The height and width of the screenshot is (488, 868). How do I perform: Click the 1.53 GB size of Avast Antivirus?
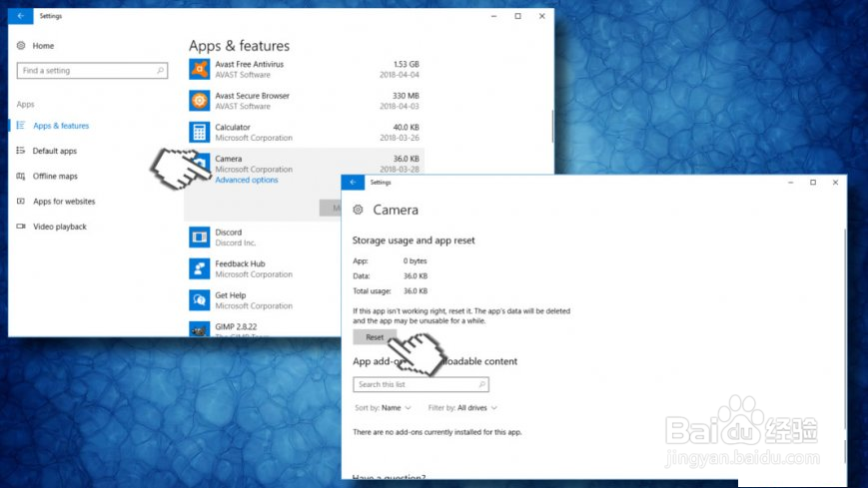click(x=406, y=64)
